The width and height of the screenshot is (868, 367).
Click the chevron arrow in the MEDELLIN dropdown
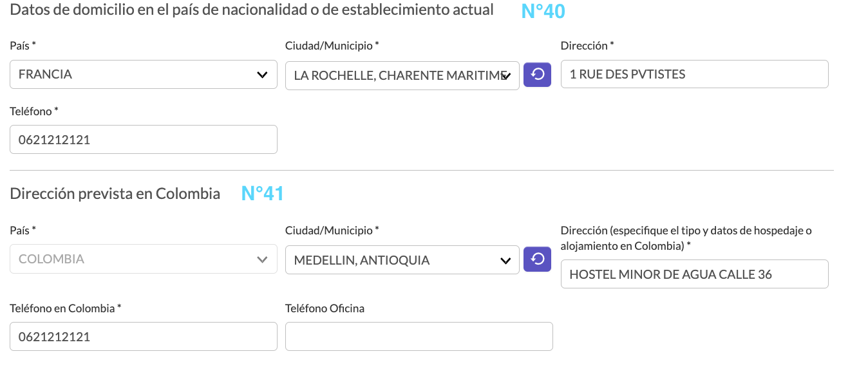[x=505, y=260]
